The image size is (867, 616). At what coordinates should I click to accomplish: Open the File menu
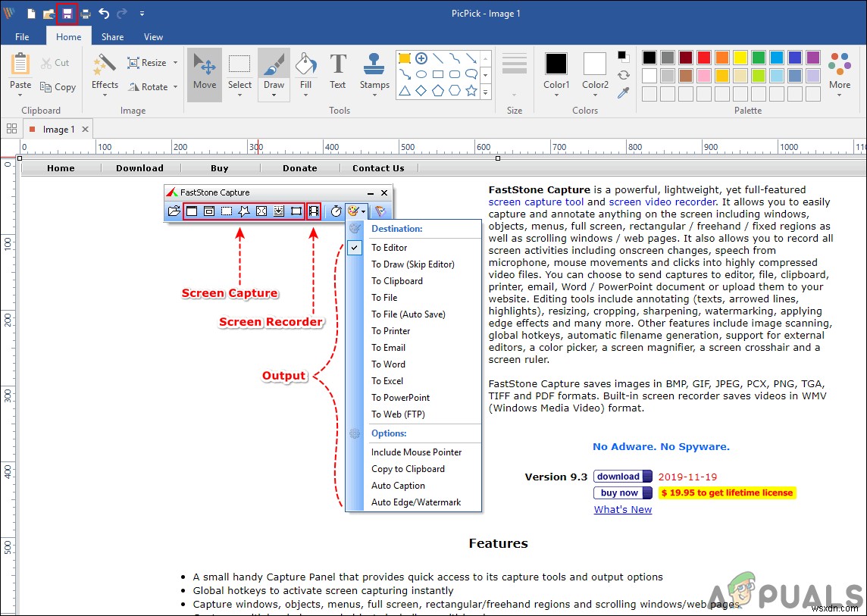(22, 36)
